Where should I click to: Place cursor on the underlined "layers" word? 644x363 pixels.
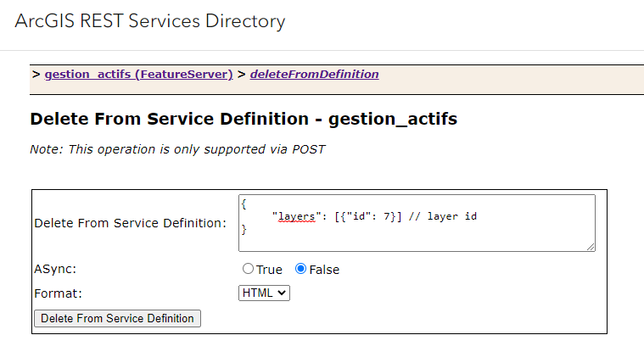click(x=294, y=216)
